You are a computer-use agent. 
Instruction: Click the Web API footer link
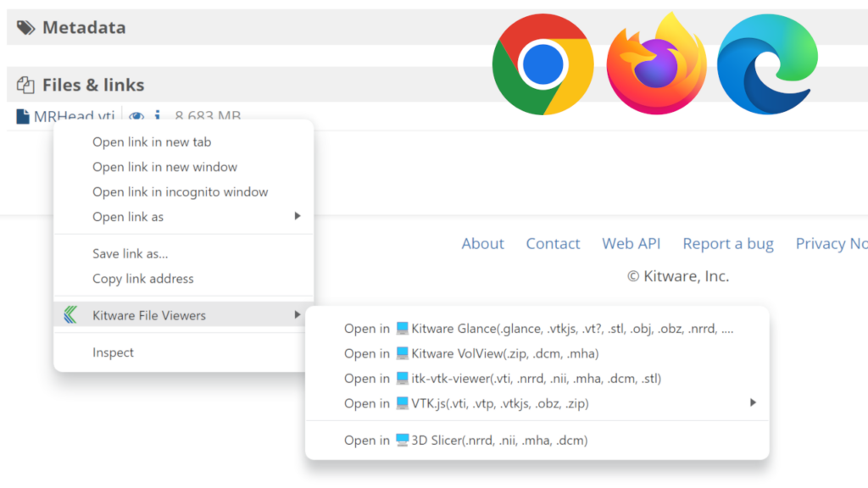pyautogui.click(x=631, y=243)
